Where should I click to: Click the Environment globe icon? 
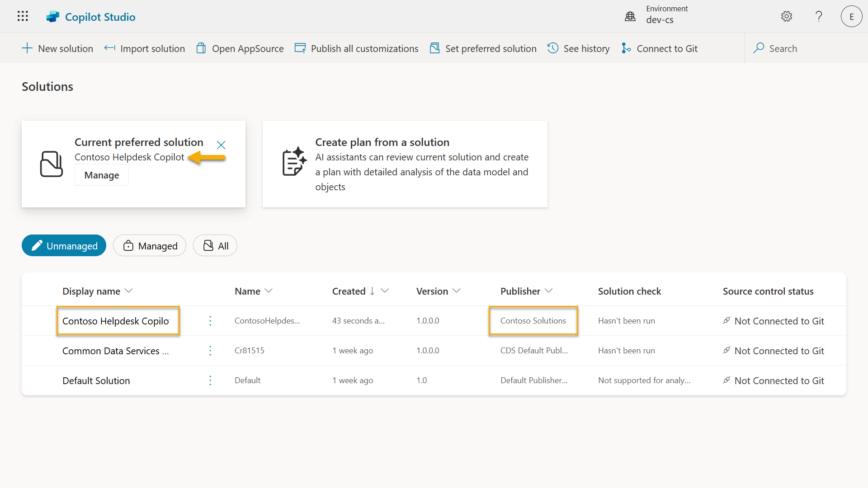[x=630, y=16]
